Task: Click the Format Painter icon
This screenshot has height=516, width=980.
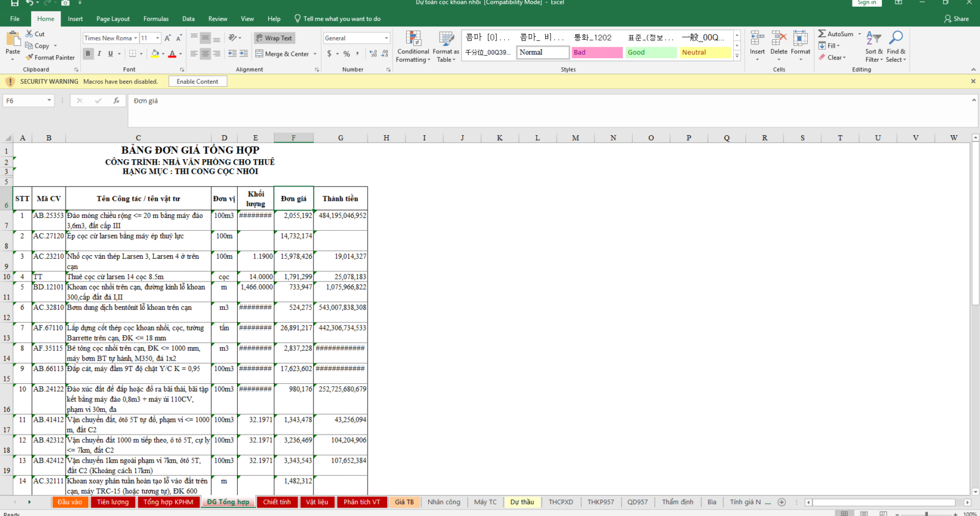Action: tap(29, 58)
